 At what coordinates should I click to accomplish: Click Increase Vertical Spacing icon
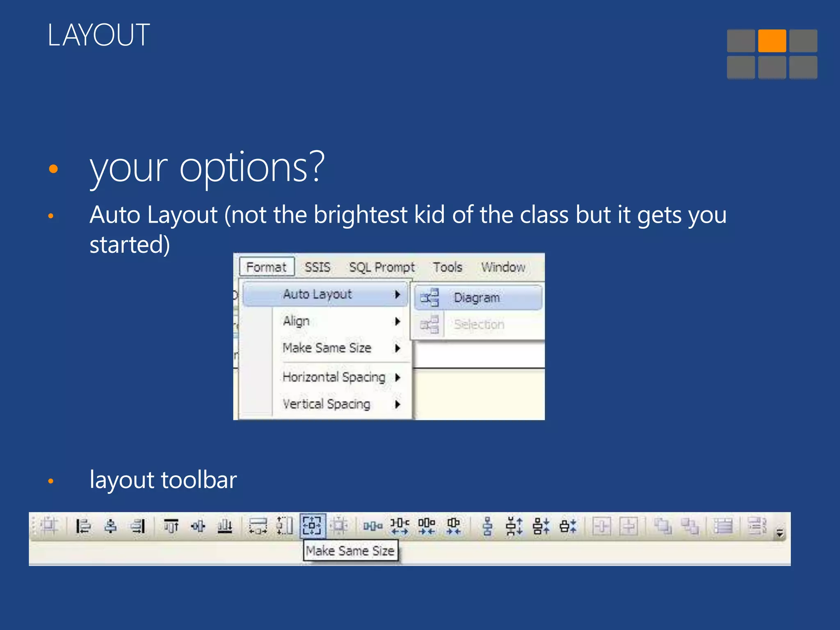tap(514, 526)
